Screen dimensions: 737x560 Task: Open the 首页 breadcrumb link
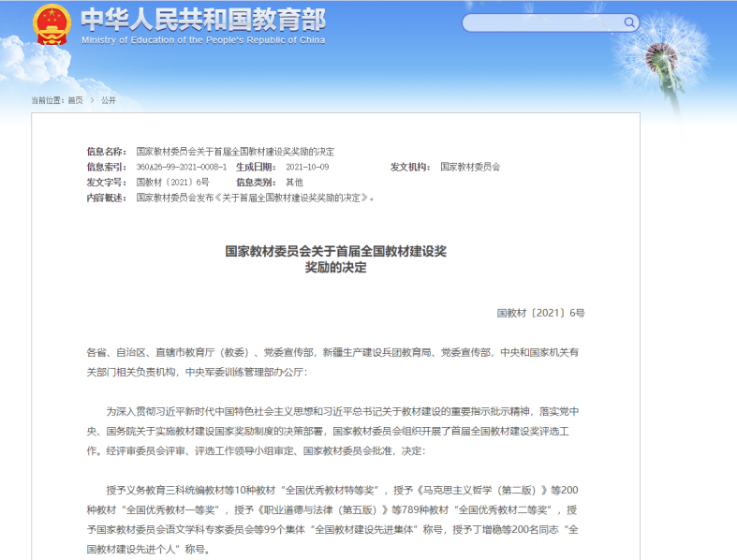(75, 100)
